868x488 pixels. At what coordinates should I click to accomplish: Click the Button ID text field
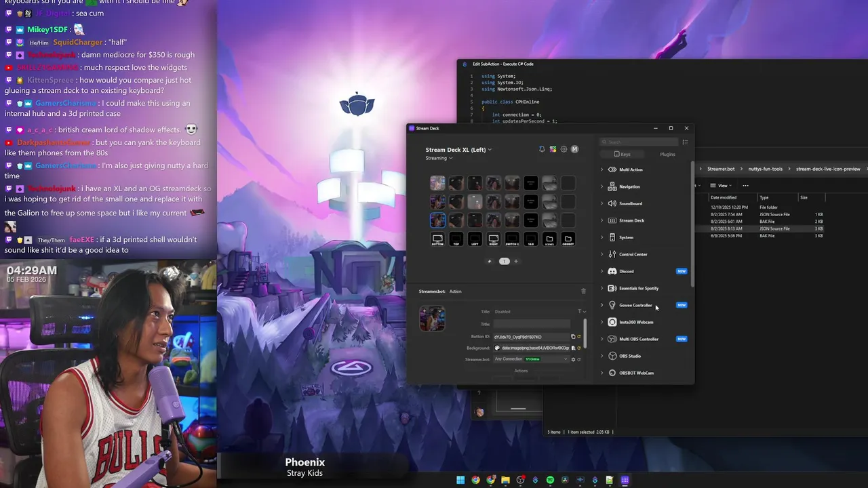(531, 337)
